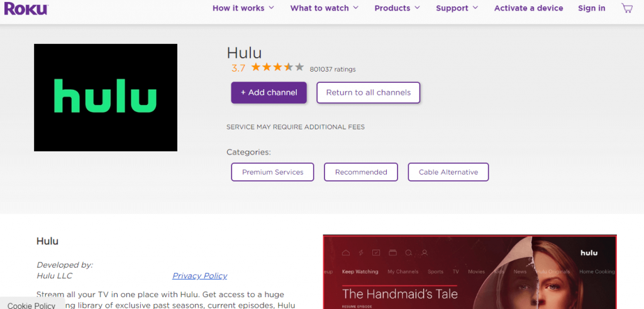644x309 pixels.
Task: Click Home Cooking tab in preview
Action: pyautogui.click(x=597, y=272)
